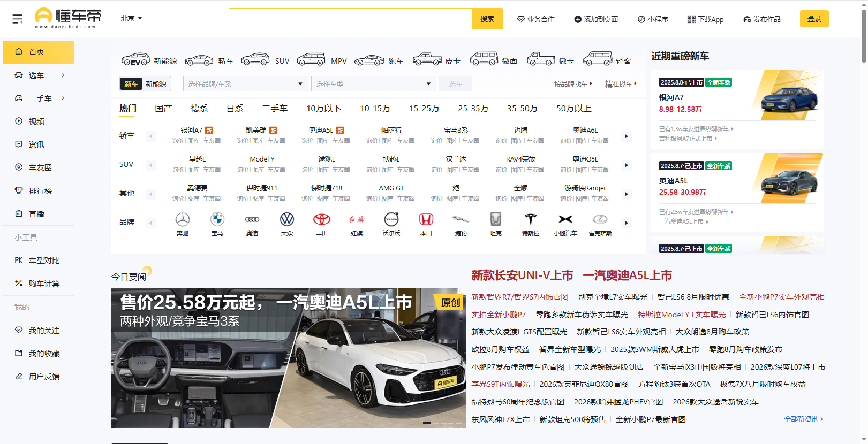Open the Honda (本田) brand logo
Viewport: 868px width, 444px height.
click(x=426, y=219)
